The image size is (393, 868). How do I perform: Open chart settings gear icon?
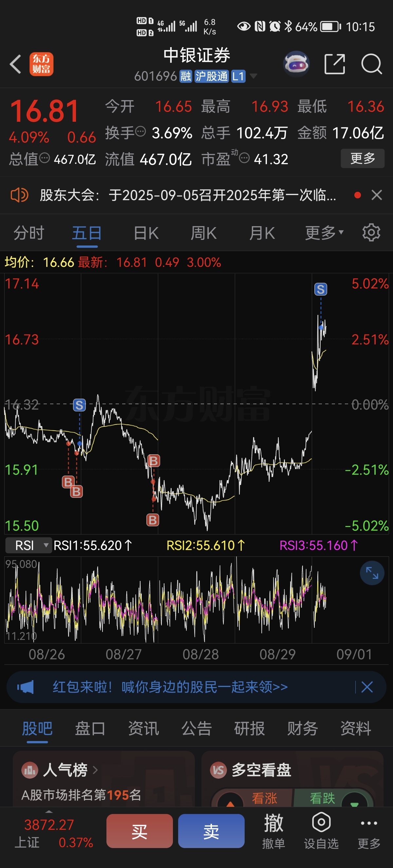point(371,232)
